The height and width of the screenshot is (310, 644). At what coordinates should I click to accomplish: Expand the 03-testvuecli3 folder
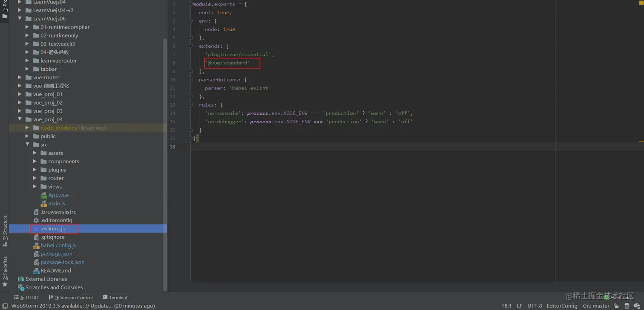[x=28, y=44]
